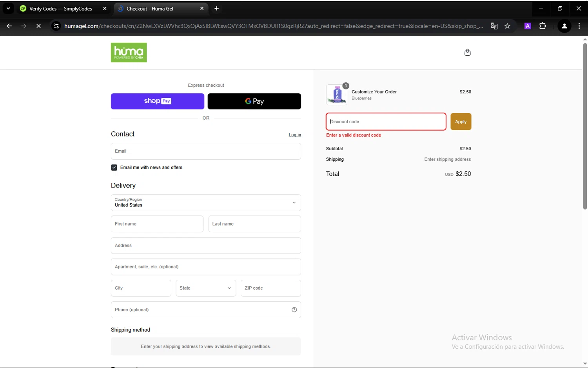Click the 'Enter a valid discount code' error text
This screenshot has width=588, height=368.
[x=354, y=135]
